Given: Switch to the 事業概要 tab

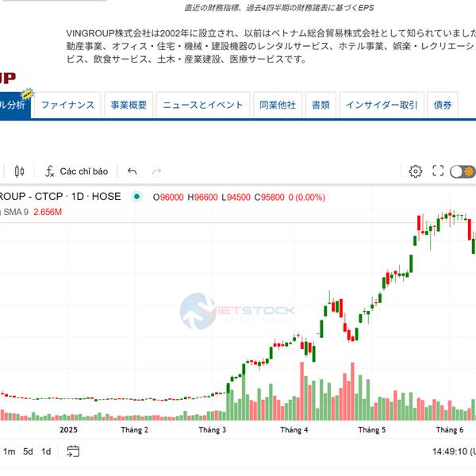Looking at the screenshot, I should tap(129, 105).
